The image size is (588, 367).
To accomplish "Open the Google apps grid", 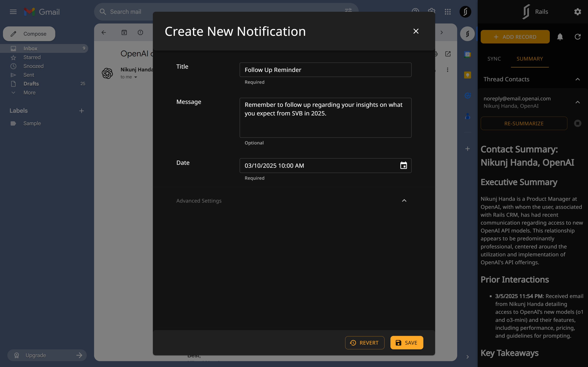I will (x=448, y=12).
